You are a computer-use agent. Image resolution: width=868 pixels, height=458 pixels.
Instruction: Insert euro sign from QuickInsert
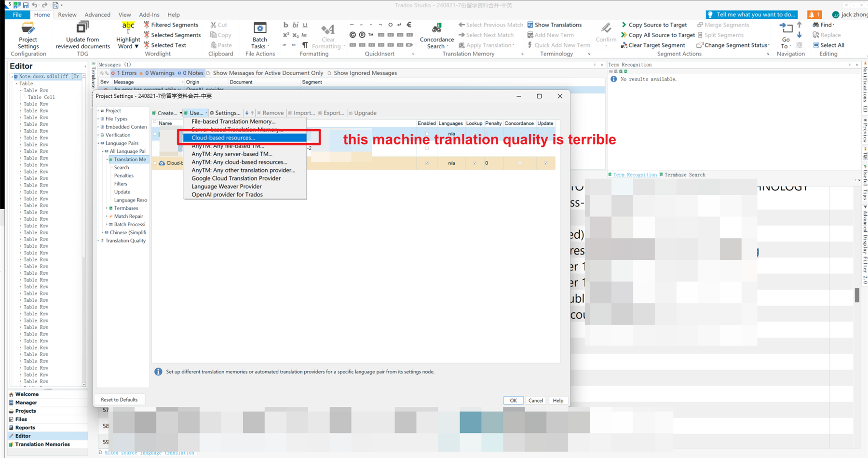click(x=409, y=25)
